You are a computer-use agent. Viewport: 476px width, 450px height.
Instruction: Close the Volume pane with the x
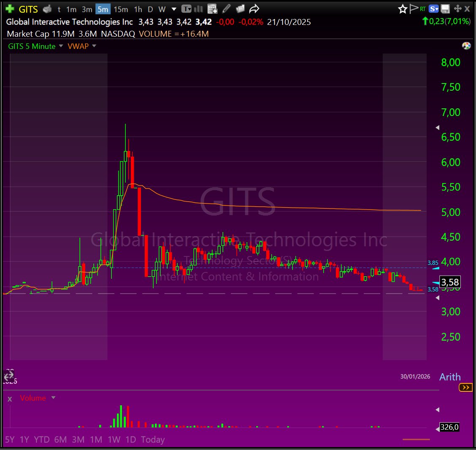point(10,399)
